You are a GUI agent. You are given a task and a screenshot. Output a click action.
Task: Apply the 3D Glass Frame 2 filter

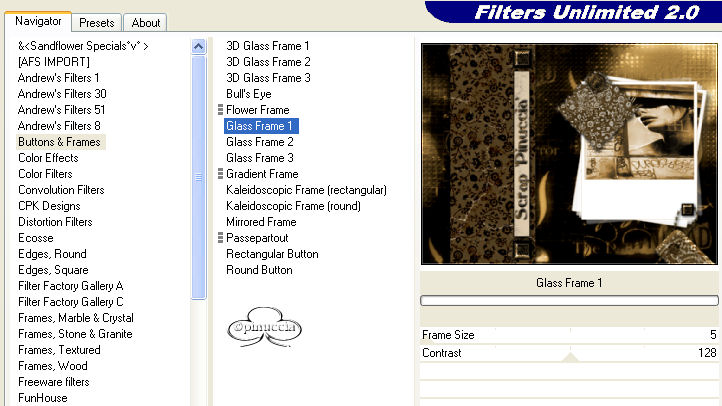268,62
